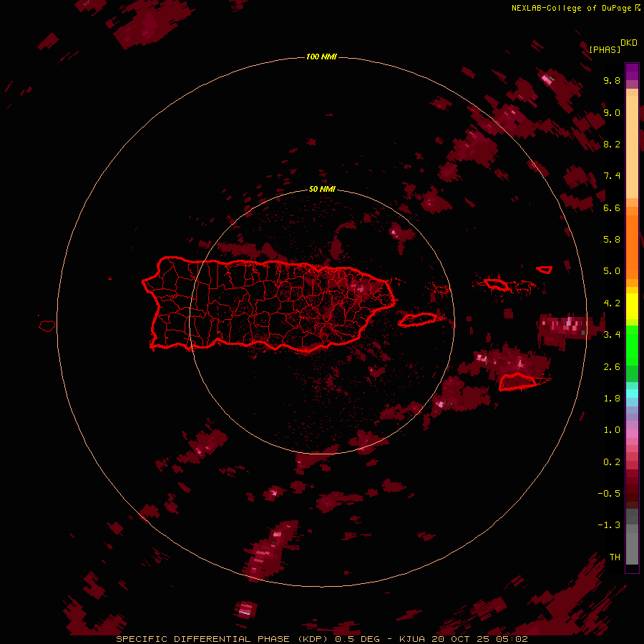Screen dimensions: 644x644
Task: Select the 50 NMI range ring label
Action: click(x=322, y=189)
